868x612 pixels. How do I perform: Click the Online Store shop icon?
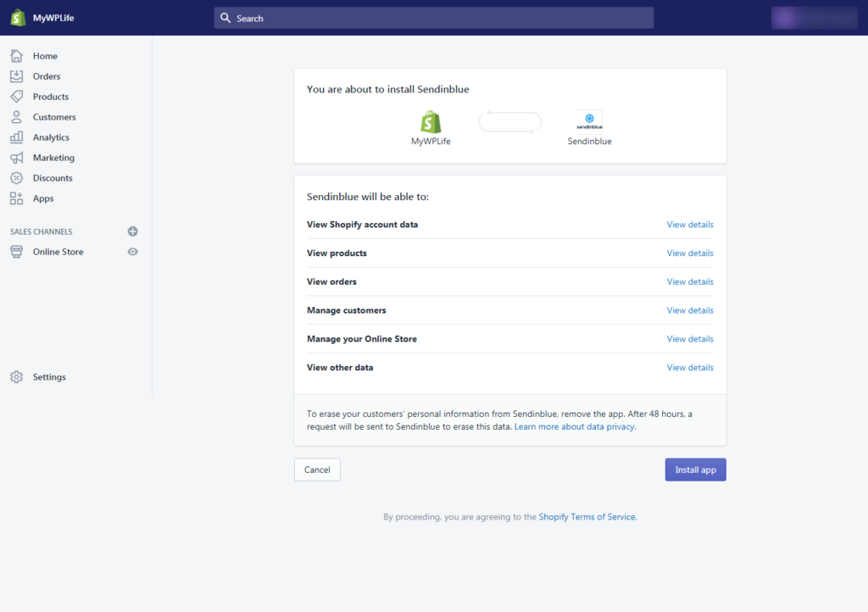pos(17,252)
